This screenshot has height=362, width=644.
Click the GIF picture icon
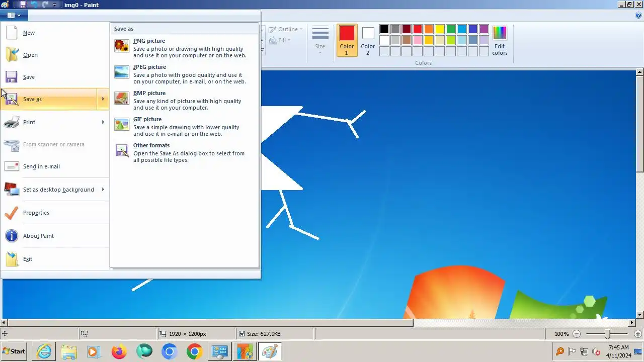(x=122, y=124)
